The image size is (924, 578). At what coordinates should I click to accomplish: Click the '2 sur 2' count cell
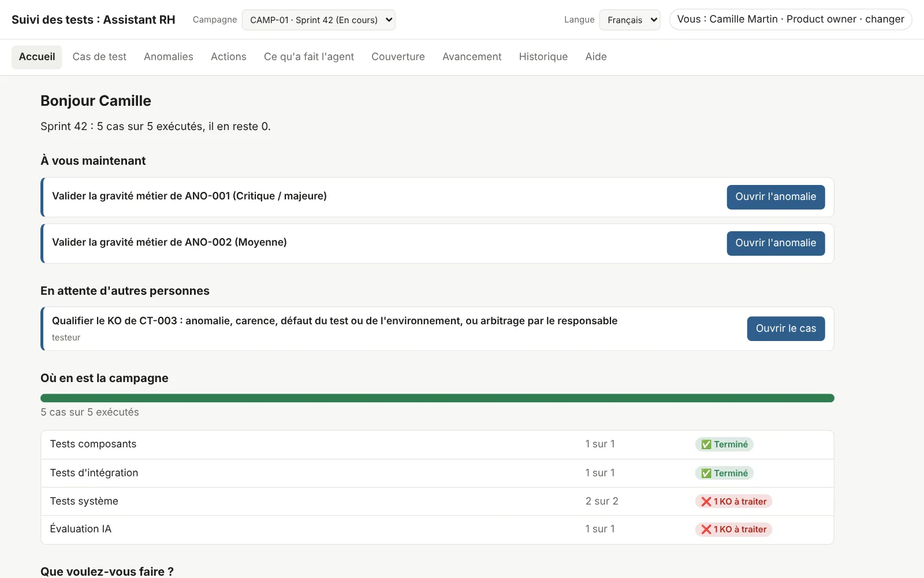(602, 501)
